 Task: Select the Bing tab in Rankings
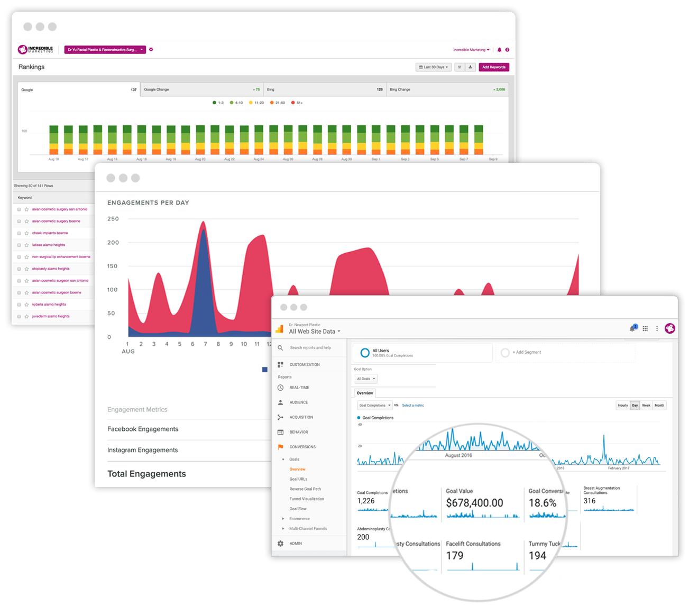325,89
